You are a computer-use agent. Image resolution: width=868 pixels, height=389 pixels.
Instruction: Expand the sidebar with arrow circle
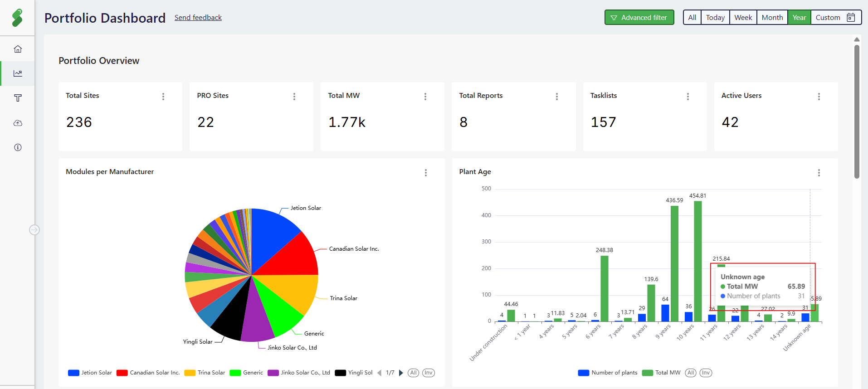pos(34,230)
